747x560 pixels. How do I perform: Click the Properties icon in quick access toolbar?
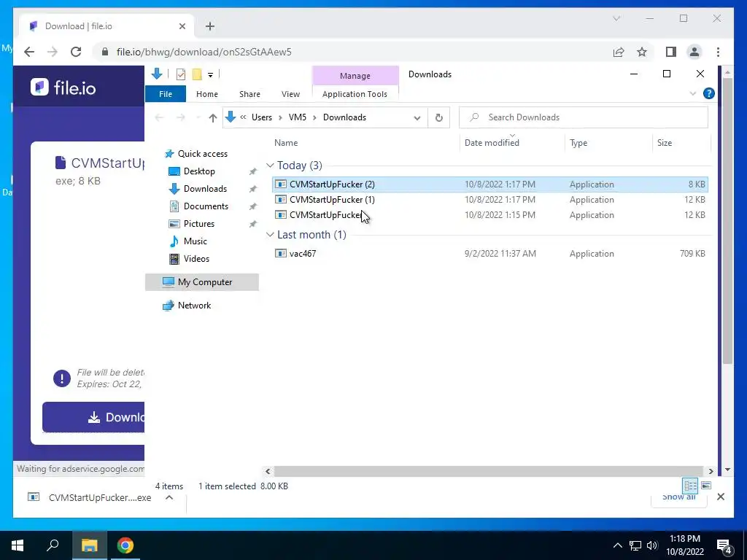[181, 74]
